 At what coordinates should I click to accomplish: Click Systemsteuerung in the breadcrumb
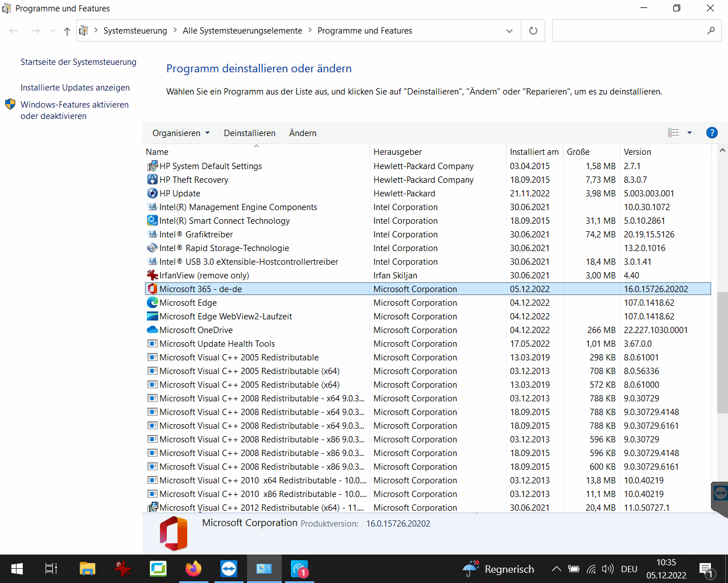tap(135, 31)
